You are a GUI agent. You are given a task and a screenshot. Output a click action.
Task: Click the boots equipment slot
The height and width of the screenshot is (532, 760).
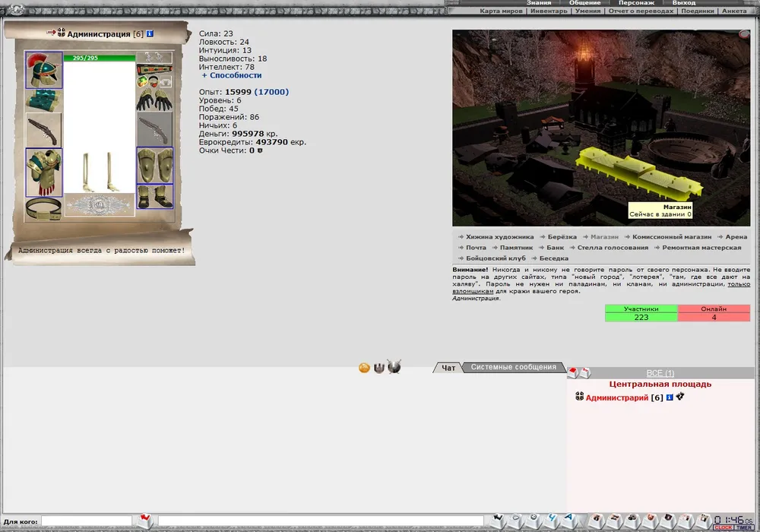pyautogui.click(x=154, y=197)
